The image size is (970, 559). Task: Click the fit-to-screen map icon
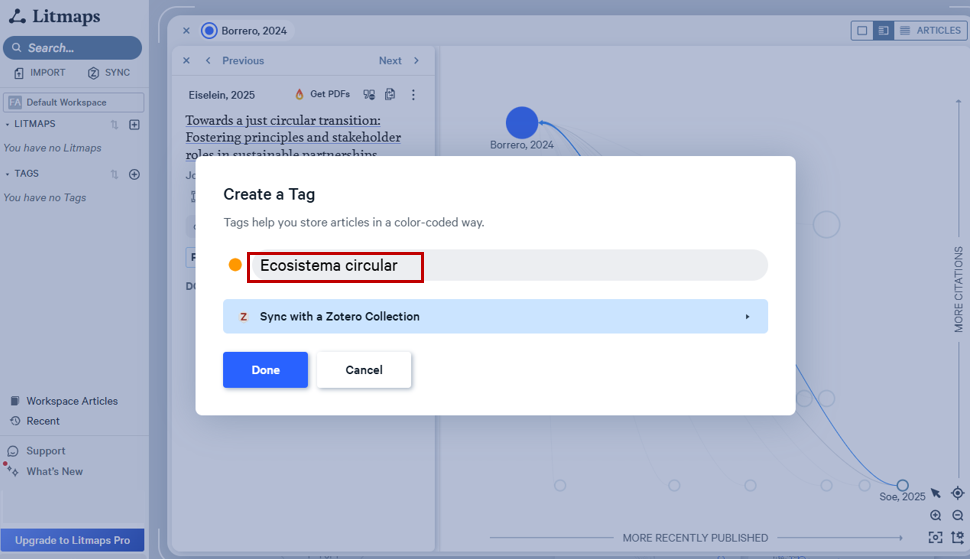pyautogui.click(x=936, y=537)
